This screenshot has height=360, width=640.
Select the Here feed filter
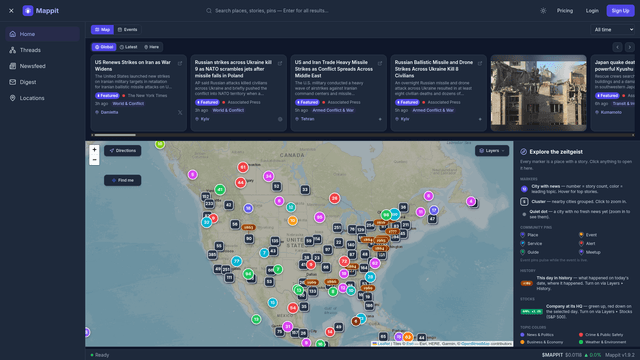pos(151,47)
